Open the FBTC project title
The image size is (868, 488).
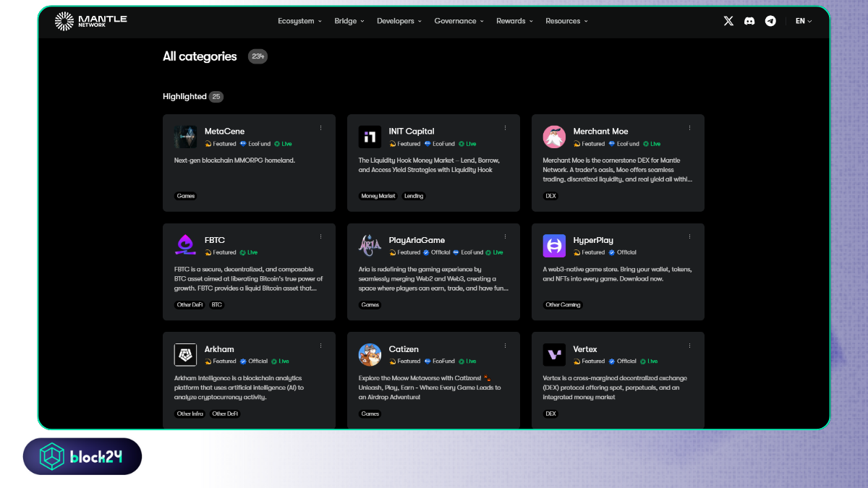[x=215, y=240]
